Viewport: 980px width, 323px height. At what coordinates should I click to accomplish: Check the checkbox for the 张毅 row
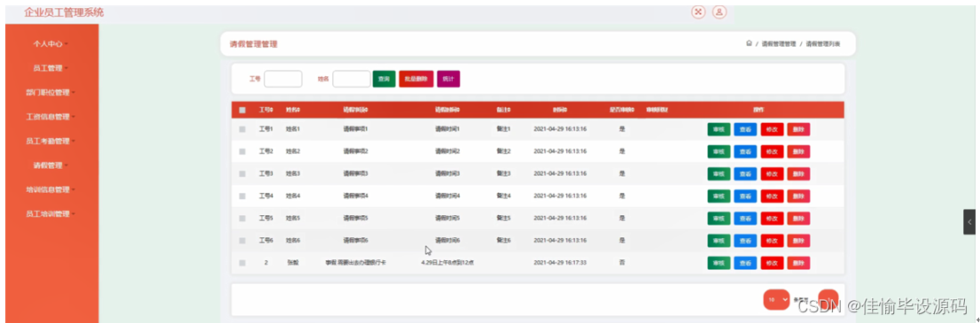(242, 263)
